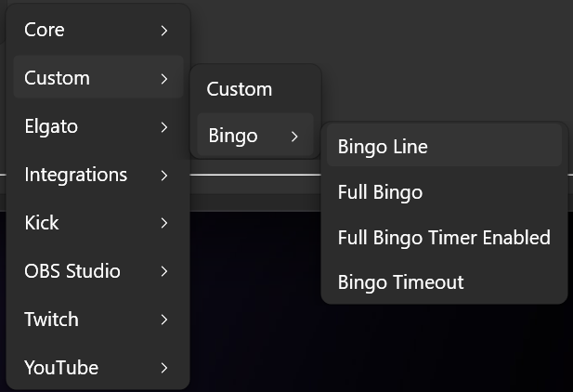Screen dimensions: 573x392
Task: Open the OBS Studio menu category
Action: click(72, 271)
